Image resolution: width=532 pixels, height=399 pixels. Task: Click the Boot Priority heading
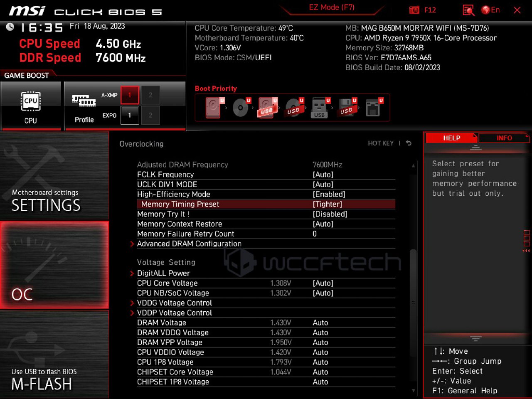point(216,89)
